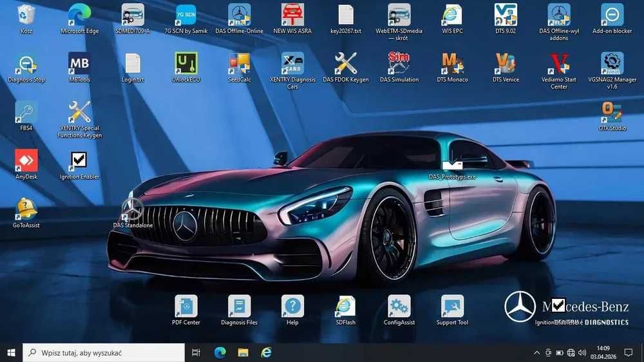Open ConfigAssist gear shortcut
644x362 pixels.
click(x=399, y=306)
